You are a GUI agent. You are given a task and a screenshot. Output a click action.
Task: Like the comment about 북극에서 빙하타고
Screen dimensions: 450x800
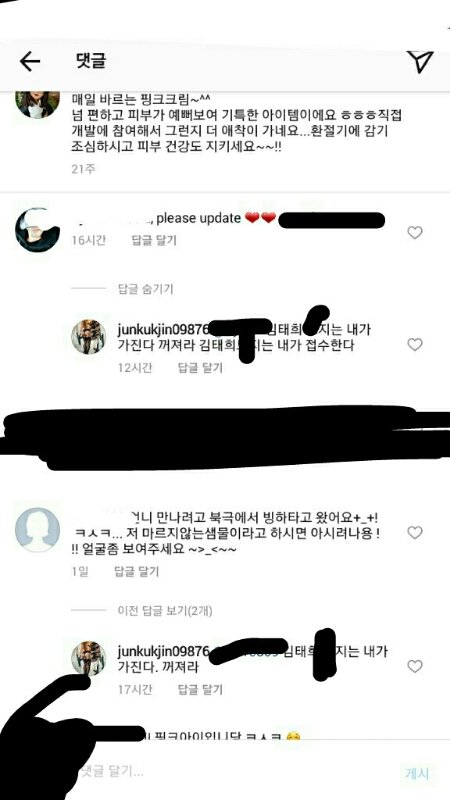[415, 533]
